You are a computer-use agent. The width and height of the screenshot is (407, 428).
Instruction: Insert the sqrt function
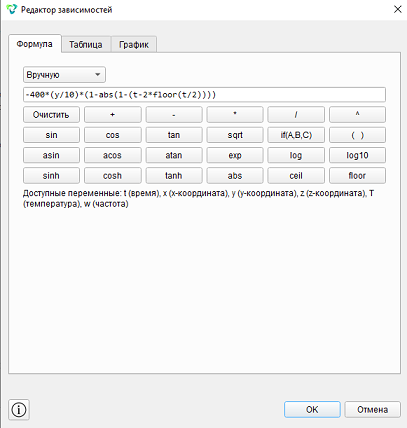(235, 135)
